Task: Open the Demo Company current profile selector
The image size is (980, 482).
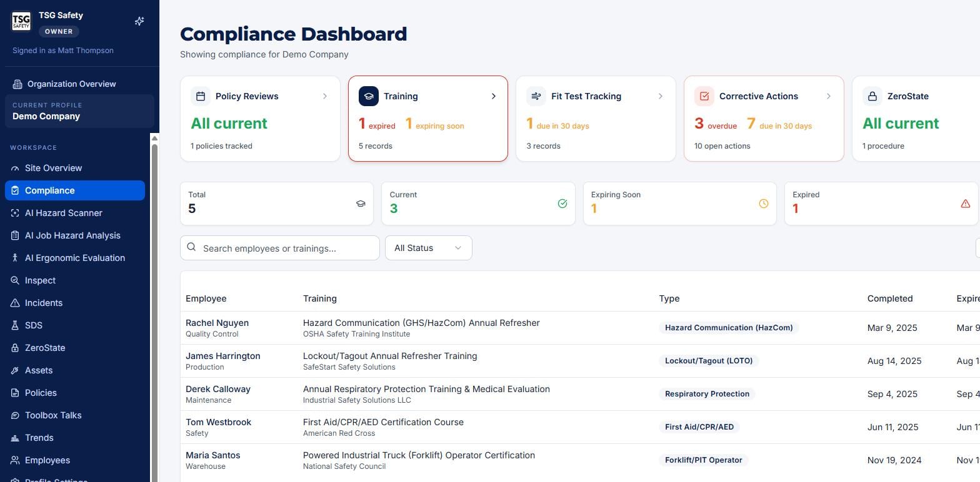Action: (79, 111)
